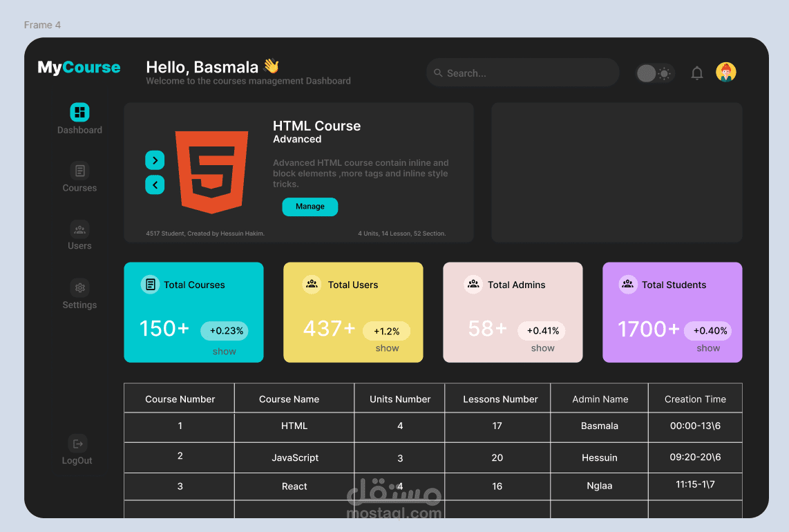Click the 437+ total users value
This screenshot has height=532, width=789.
[x=329, y=329]
